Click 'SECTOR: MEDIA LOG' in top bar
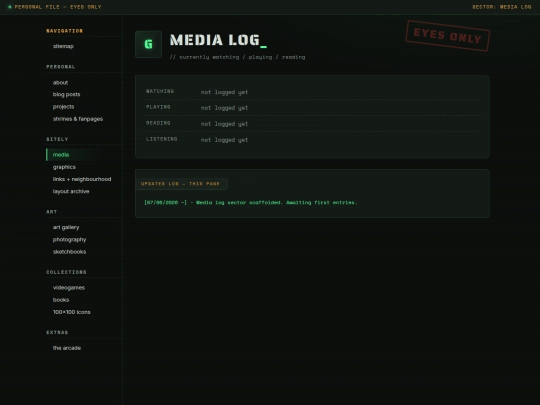This screenshot has width=540, height=405. pyautogui.click(x=501, y=7)
